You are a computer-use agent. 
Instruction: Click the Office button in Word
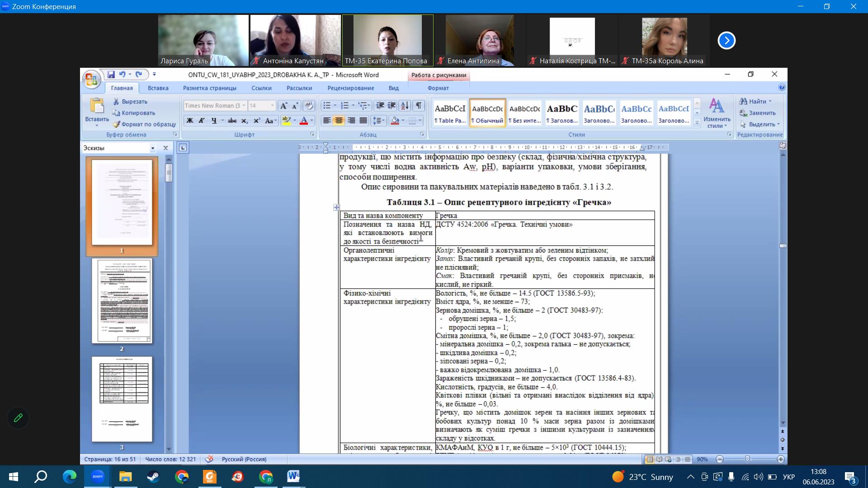pyautogui.click(x=91, y=80)
